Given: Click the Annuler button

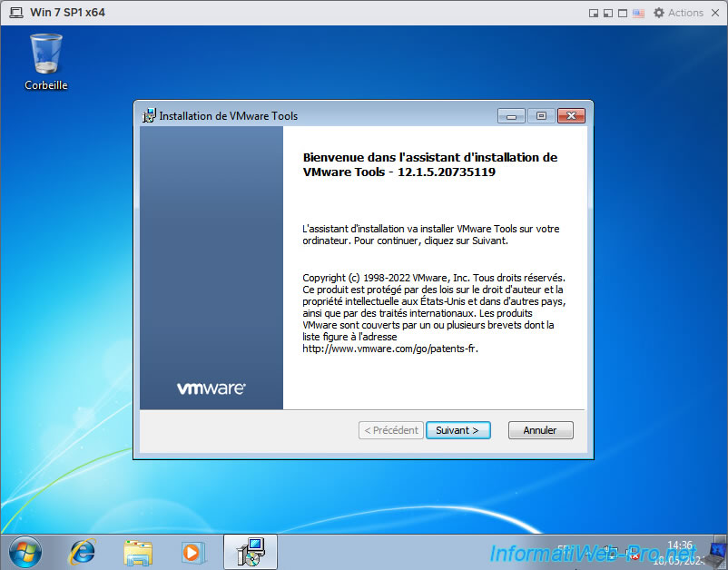Looking at the screenshot, I should point(540,430).
